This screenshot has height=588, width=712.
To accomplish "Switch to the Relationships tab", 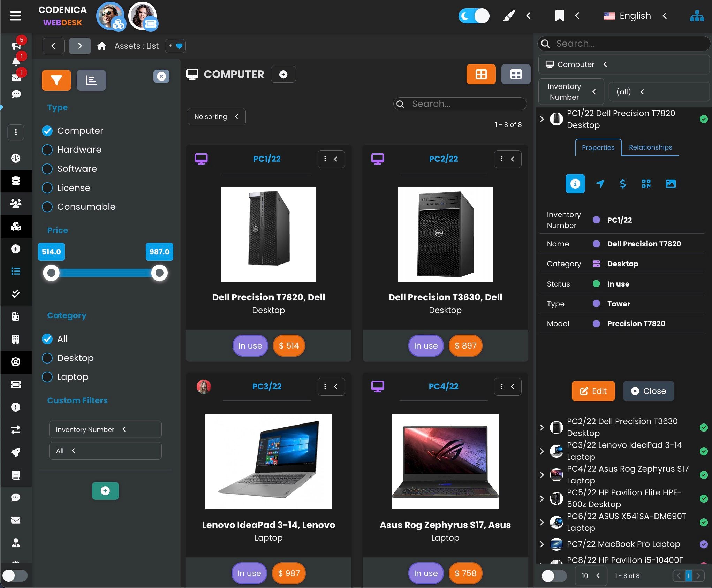I will [650, 147].
